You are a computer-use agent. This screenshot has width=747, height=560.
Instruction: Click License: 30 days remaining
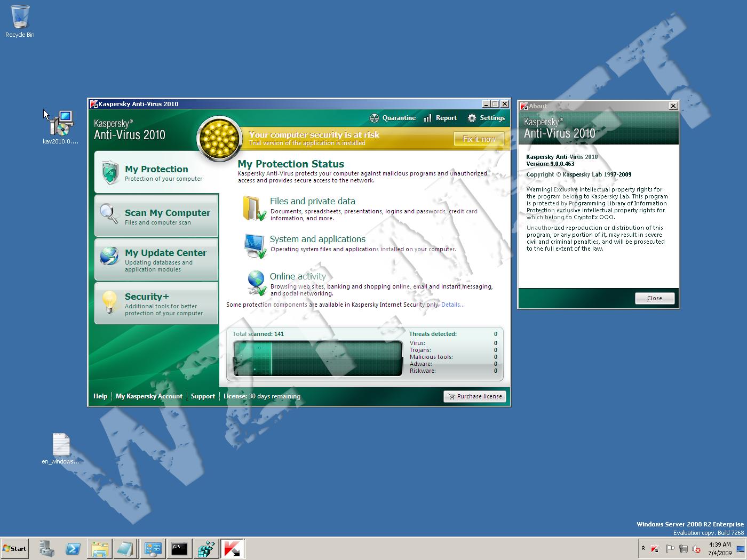click(x=261, y=396)
